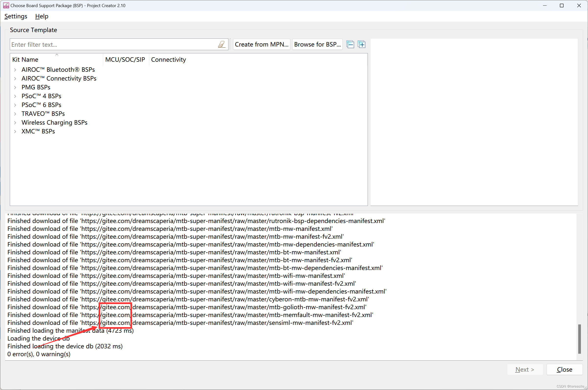The width and height of the screenshot is (588, 390).
Task: Click Create from MPN button
Action: 261,44
